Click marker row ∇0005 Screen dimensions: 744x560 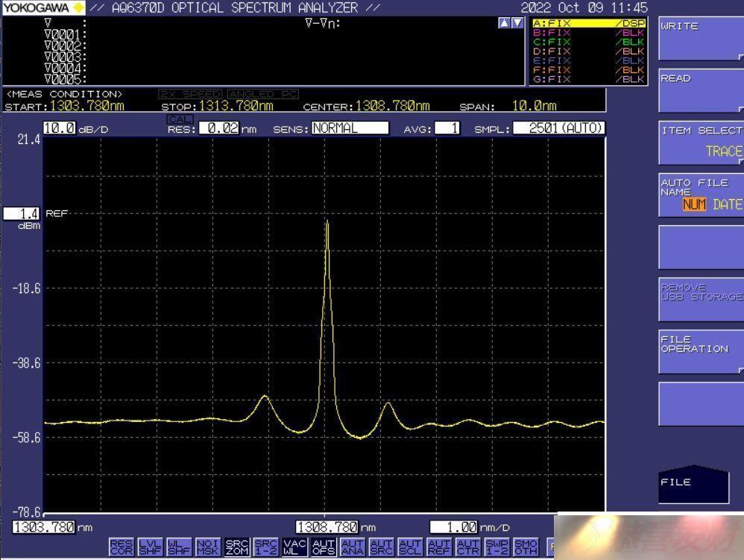tap(65, 79)
